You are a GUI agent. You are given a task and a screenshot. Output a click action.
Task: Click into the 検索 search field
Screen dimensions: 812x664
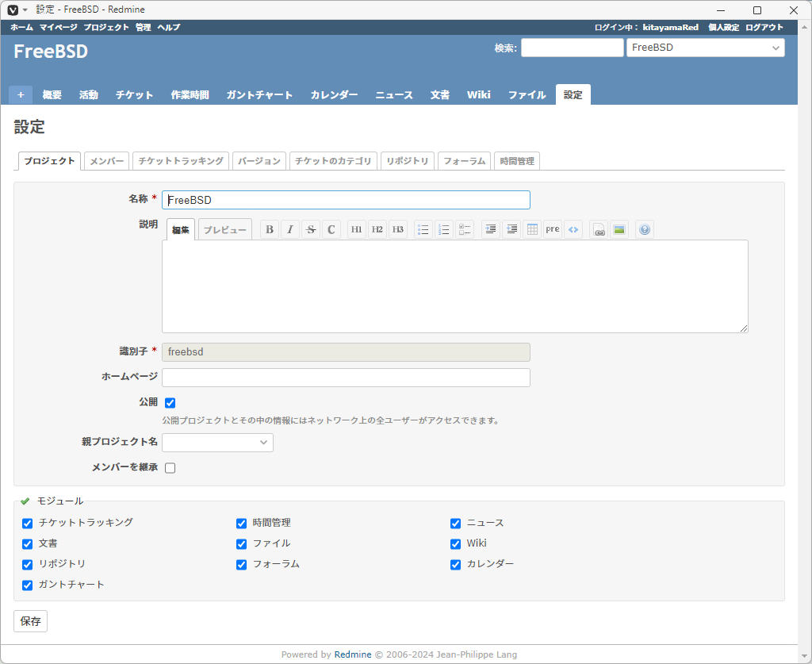click(573, 48)
